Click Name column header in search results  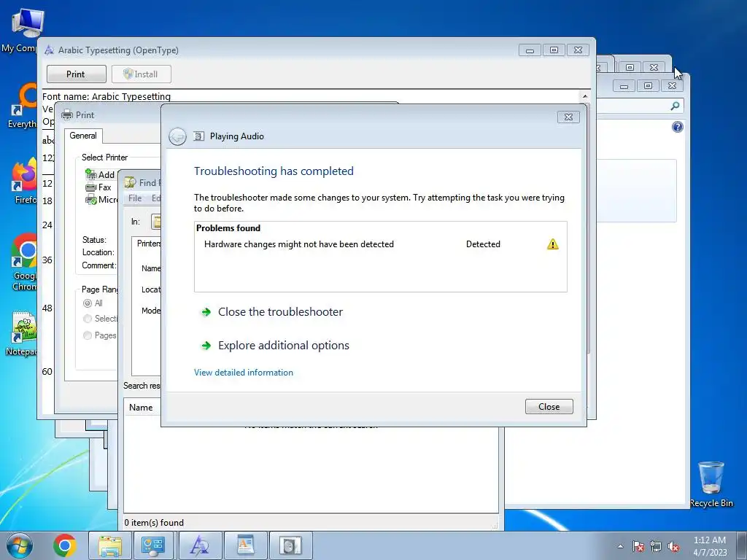coord(141,408)
